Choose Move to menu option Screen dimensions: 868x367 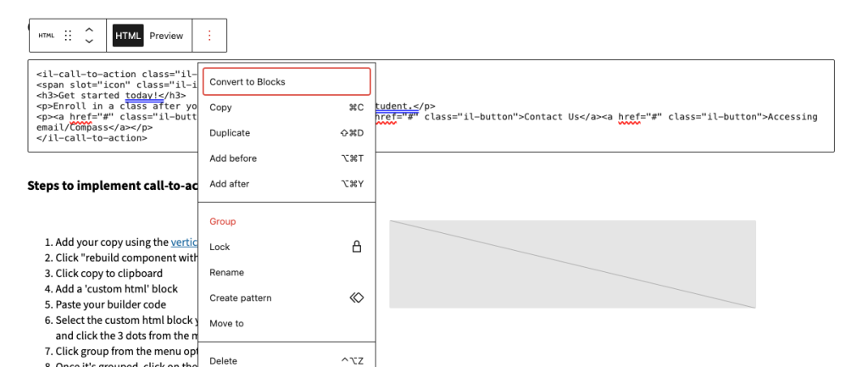287,323
